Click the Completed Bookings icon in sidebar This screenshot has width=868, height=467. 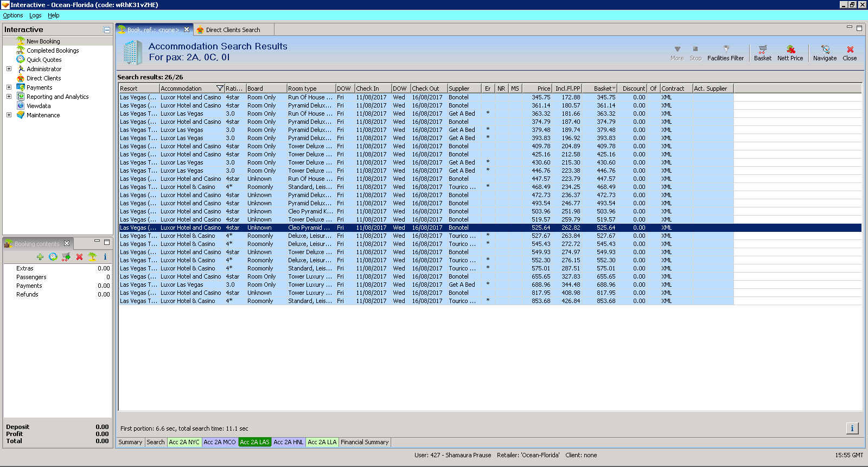(21, 50)
